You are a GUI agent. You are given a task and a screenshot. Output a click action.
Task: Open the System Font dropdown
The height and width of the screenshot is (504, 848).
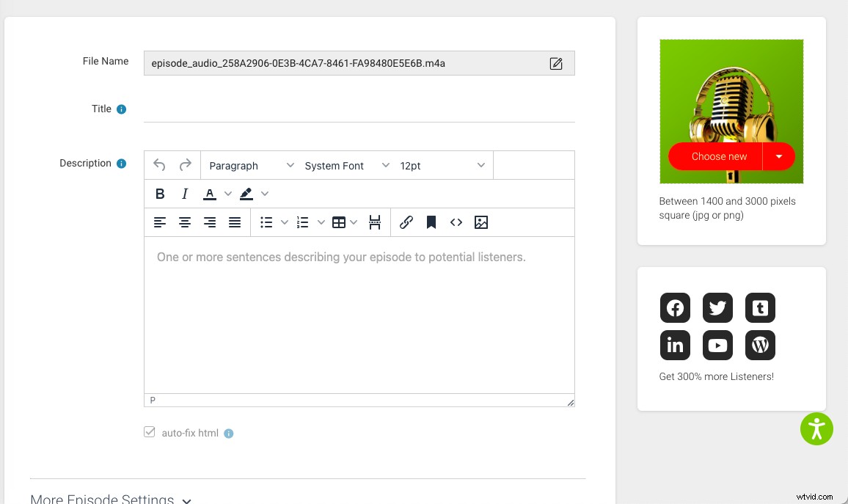[x=343, y=165]
